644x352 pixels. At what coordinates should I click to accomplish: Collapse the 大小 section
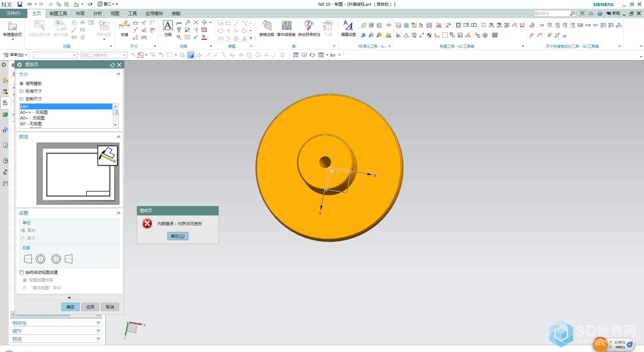pyautogui.click(x=118, y=74)
